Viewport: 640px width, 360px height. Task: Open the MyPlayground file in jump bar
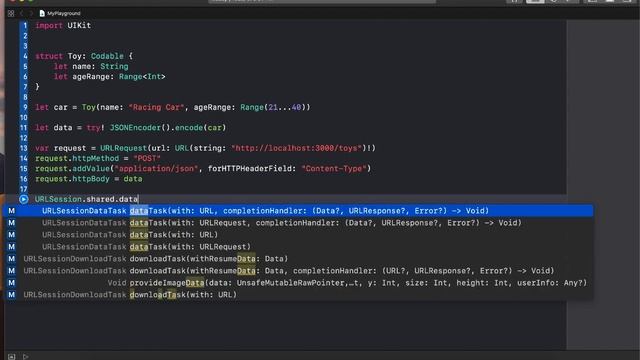(x=60, y=13)
